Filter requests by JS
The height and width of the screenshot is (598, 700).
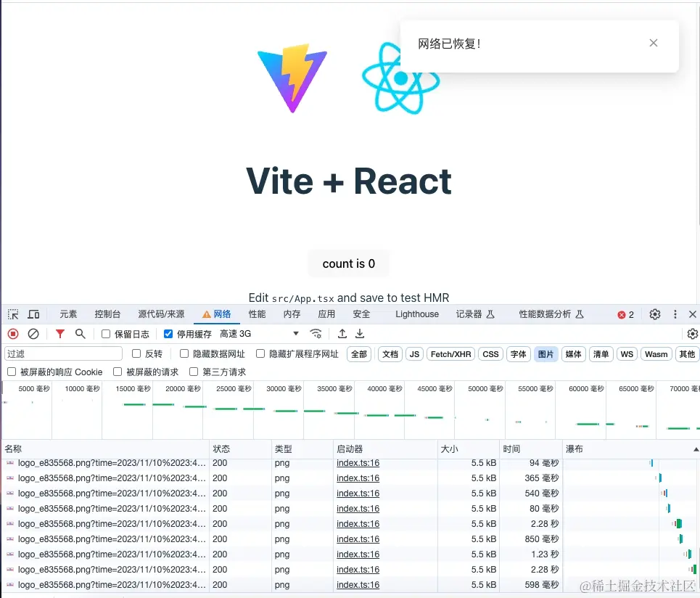[414, 354]
